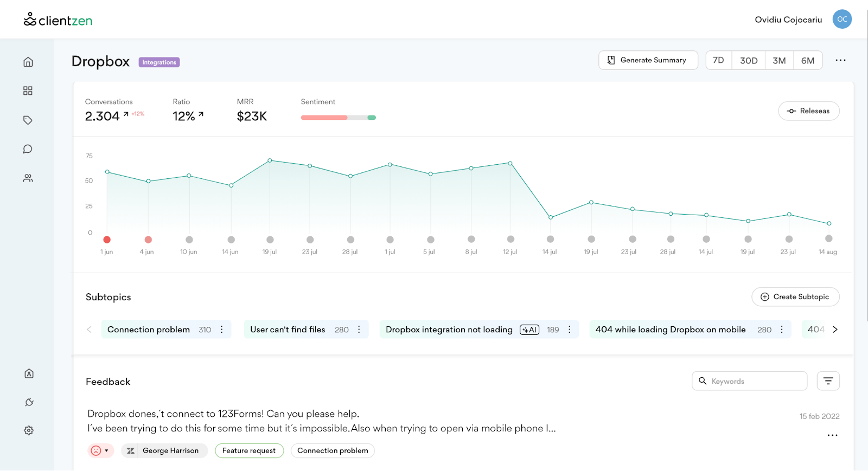Click the red 4 jun timeline marker
Viewport: 868px width, 471px height.
coord(148,240)
